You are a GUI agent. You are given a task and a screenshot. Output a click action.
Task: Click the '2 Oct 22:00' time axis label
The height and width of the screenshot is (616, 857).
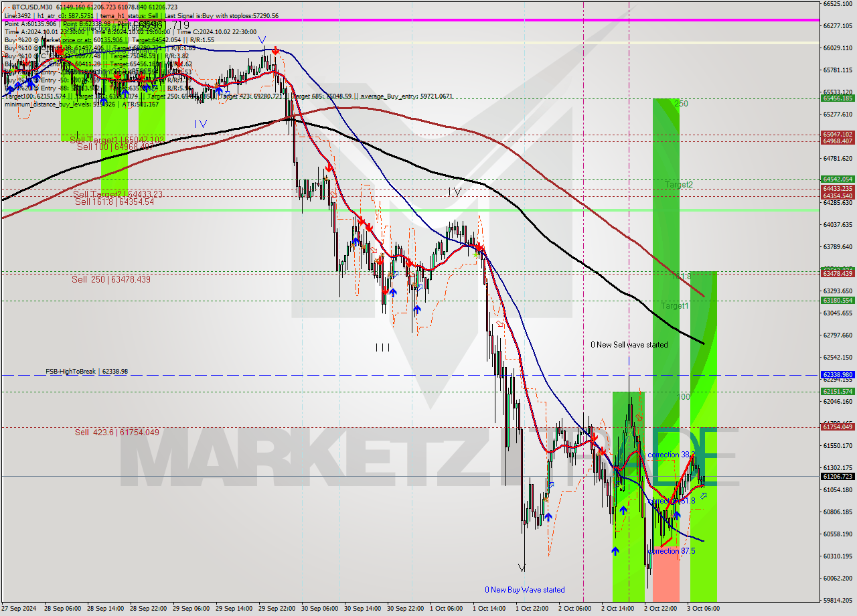[x=659, y=609]
